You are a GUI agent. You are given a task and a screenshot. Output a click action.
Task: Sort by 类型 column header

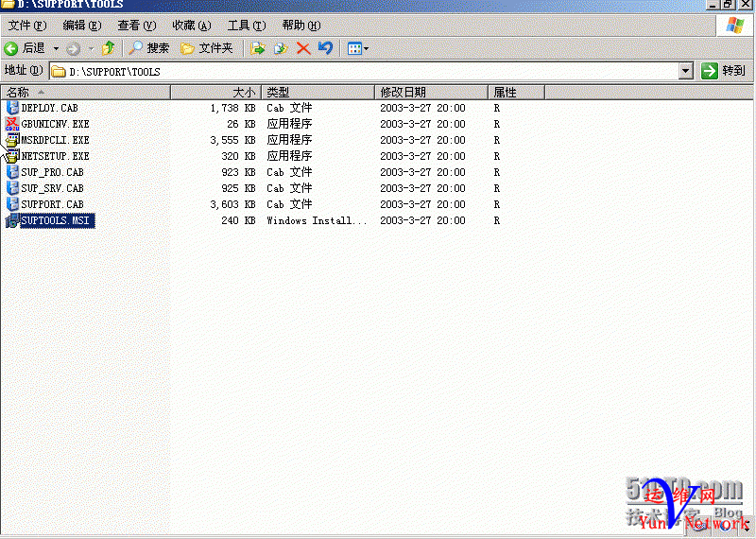[318, 92]
